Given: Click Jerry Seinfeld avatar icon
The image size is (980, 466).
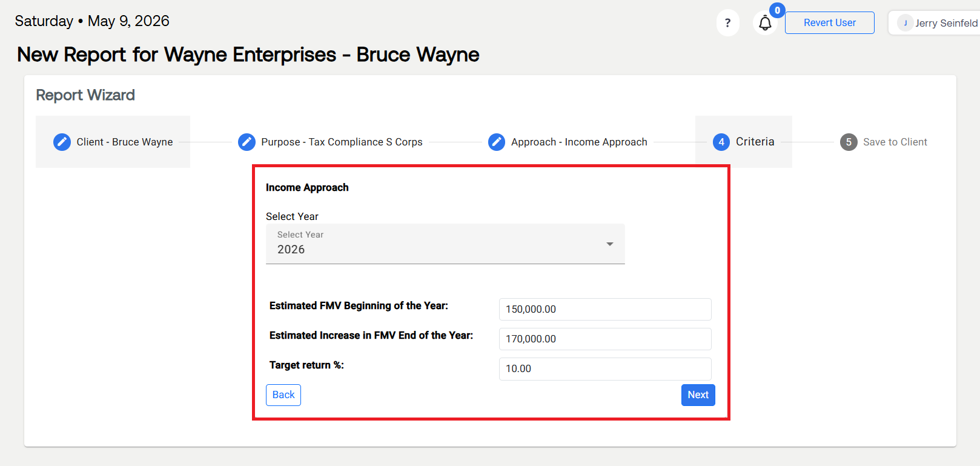Looking at the screenshot, I should pos(905,23).
